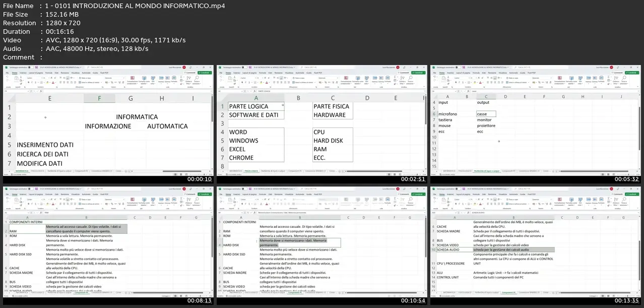The height and width of the screenshot is (308, 644).
Task: Click the cell reading SOFTWARE E DATI
Action: coord(256,115)
